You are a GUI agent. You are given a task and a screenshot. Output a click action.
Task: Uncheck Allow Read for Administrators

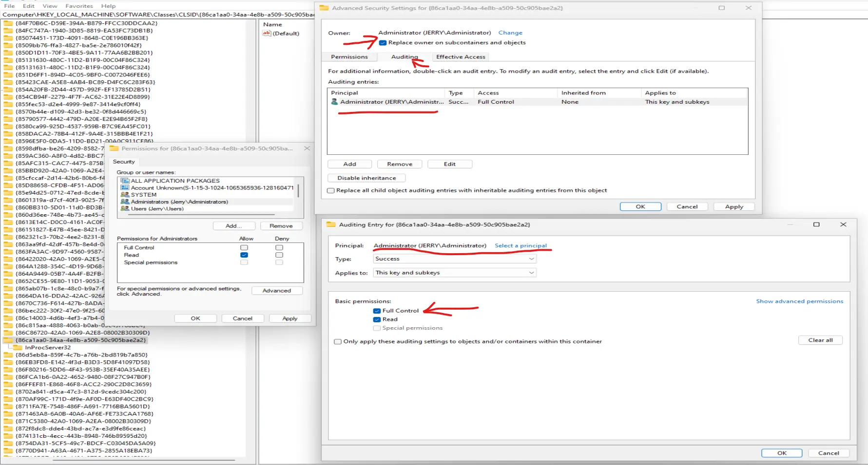pyautogui.click(x=244, y=255)
